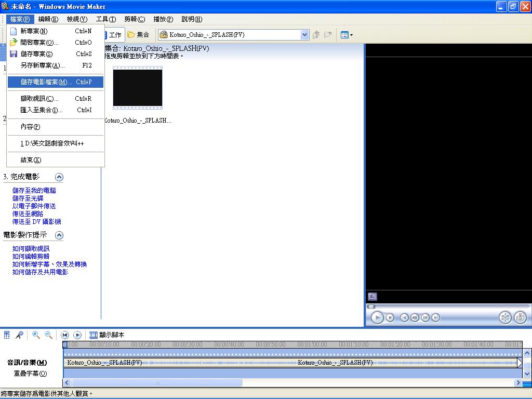Open the 說明(H) menu
This screenshot has height=399, width=532.
pyautogui.click(x=192, y=19)
